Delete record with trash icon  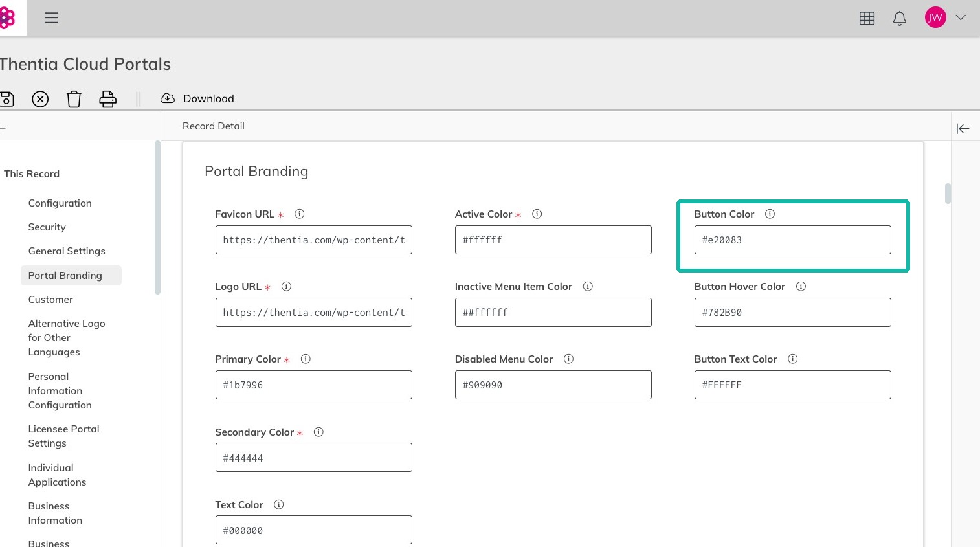tap(74, 99)
